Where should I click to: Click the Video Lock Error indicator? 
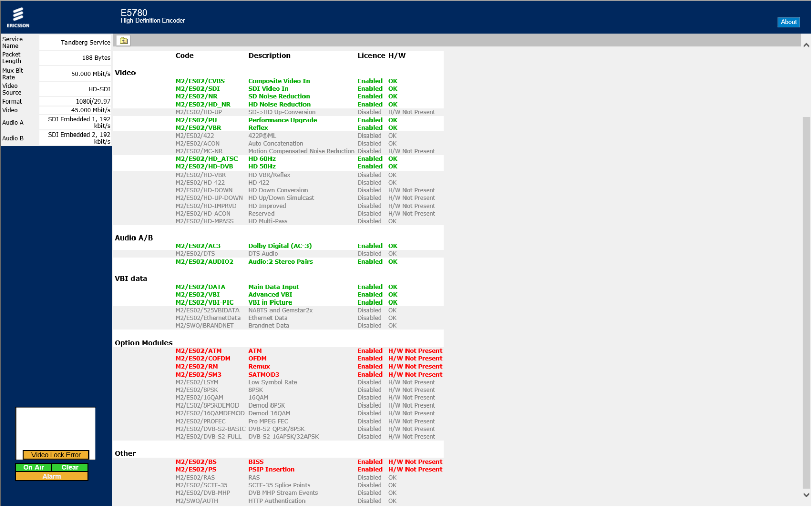56,455
